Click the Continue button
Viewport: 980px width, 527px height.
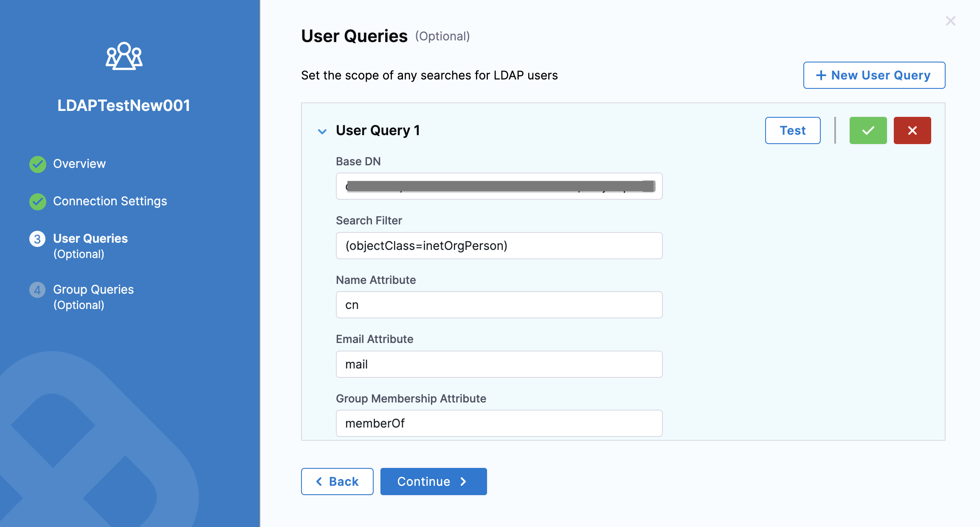(x=433, y=482)
